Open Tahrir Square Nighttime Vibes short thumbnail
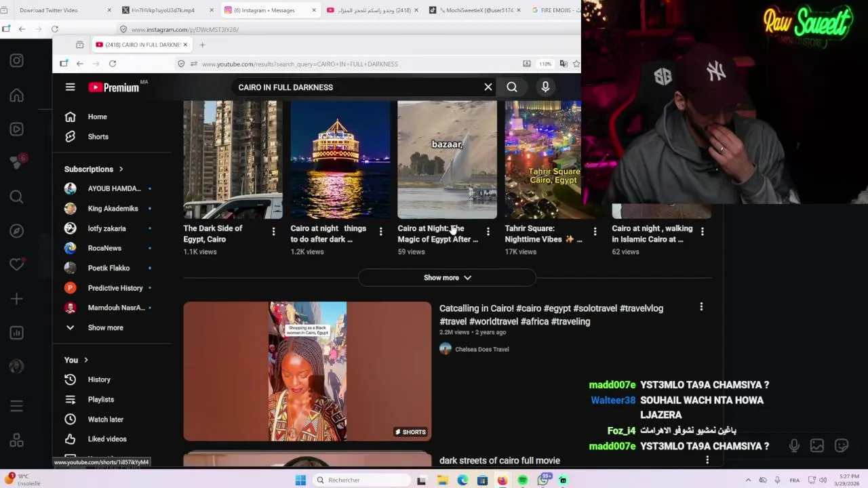This screenshot has width=868, height=488. (x=543, y=159)
